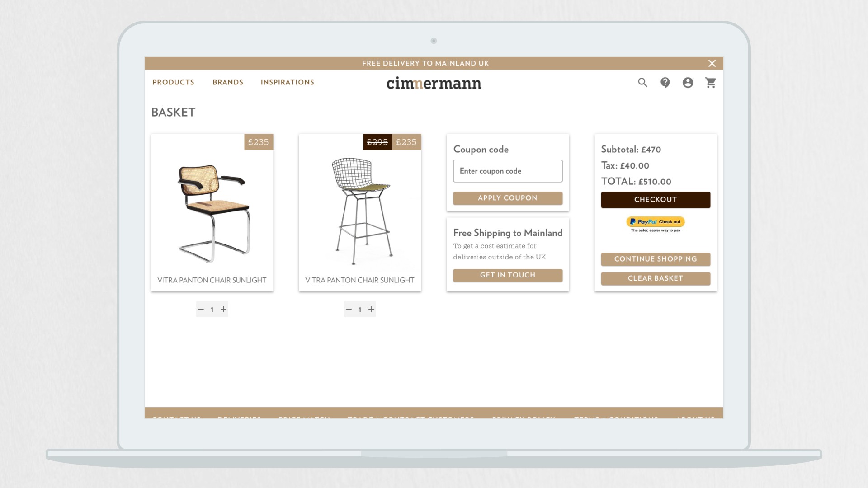The width and height of the screenshot is (868, 488).
Task: Proceed with the Checkout button
Action: (x=656, y=200)
